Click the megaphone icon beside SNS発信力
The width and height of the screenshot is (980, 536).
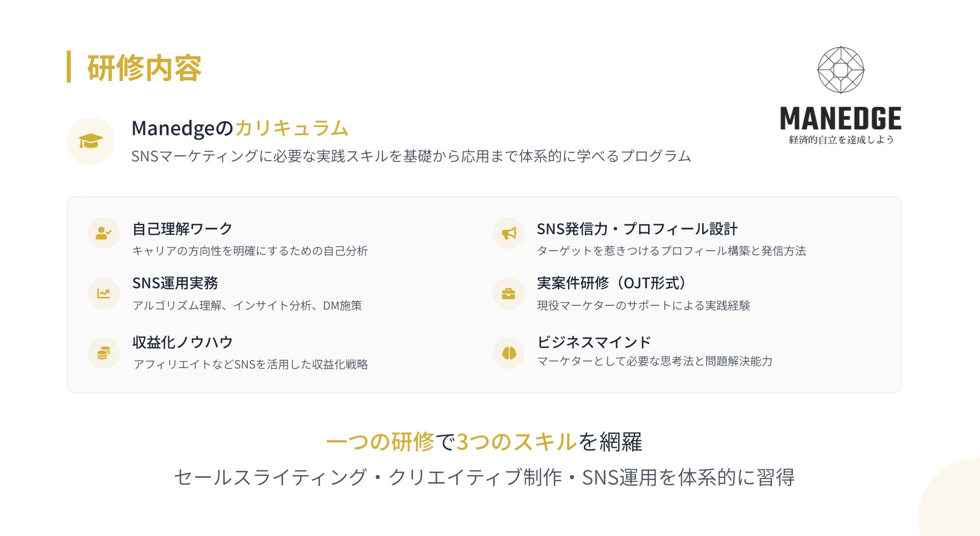click(508, 233)
